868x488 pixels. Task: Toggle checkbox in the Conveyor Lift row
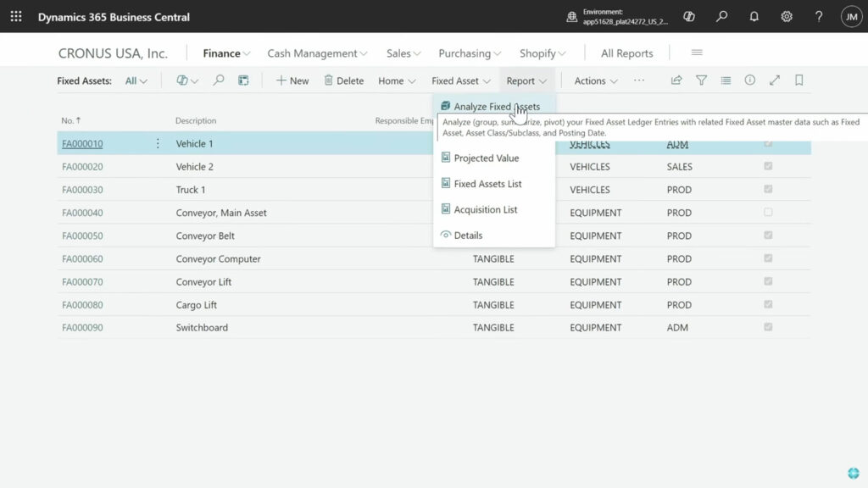tap(768, 281)
